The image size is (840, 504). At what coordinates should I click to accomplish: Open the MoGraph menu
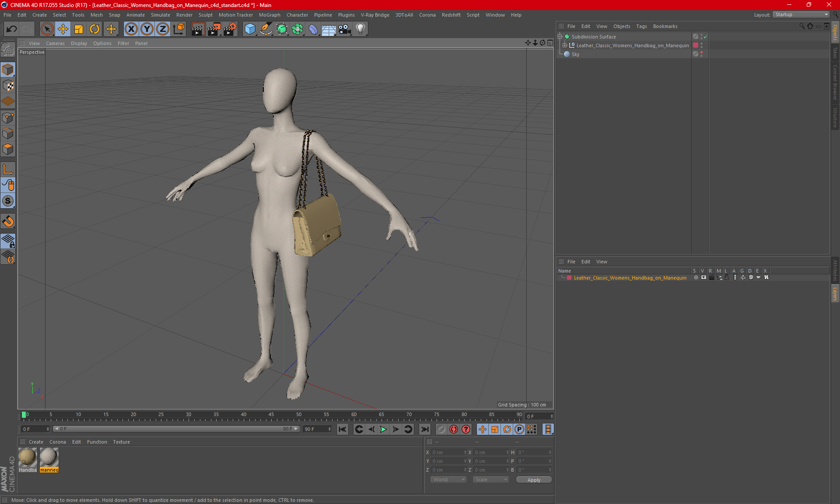point(269,15)
